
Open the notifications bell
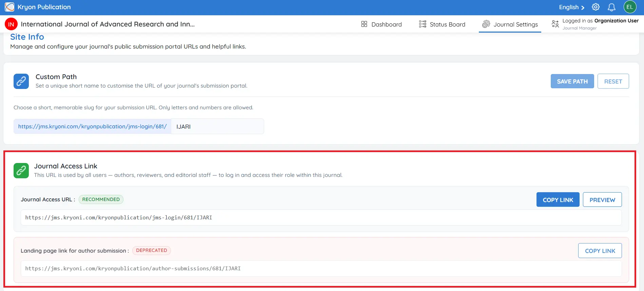(611, 7)
